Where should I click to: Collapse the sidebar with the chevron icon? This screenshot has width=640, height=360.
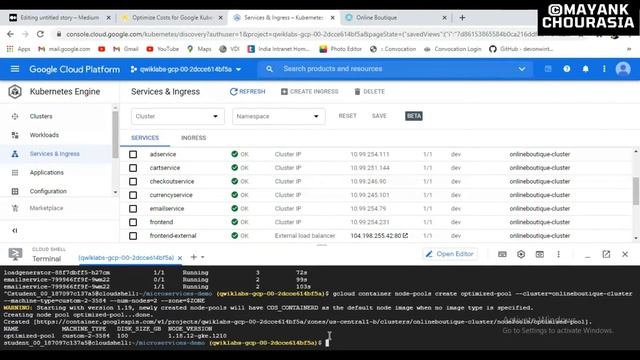15,231
